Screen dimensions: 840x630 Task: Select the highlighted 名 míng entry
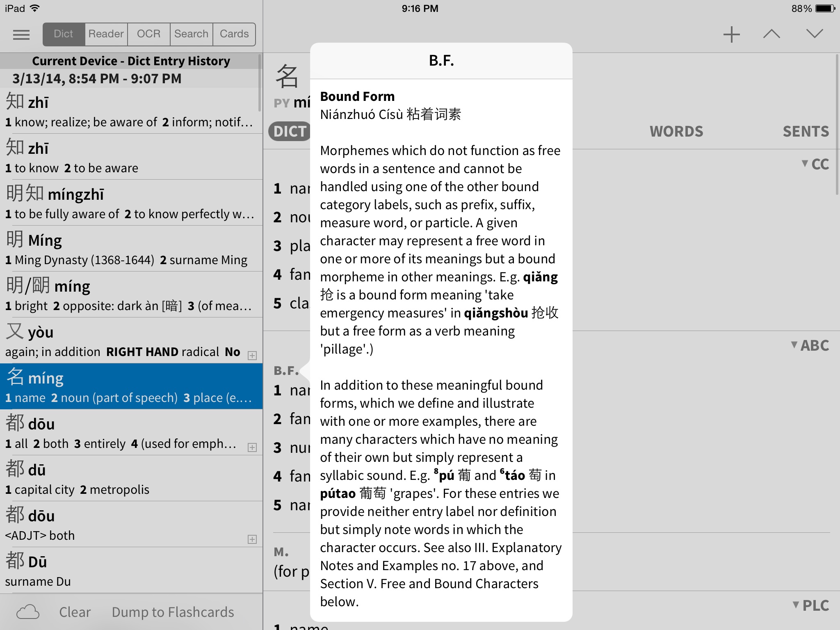click(131, 386)
